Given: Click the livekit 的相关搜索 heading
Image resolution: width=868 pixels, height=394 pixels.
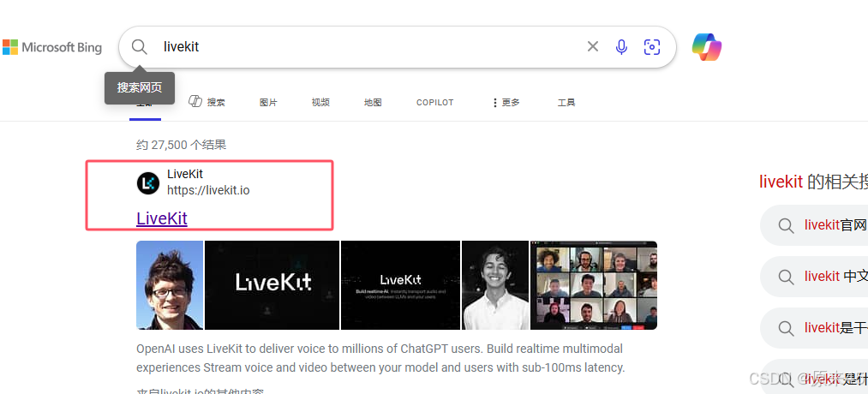Looking at the screenshot, I should pyautogui.click(x=813, y=182).
